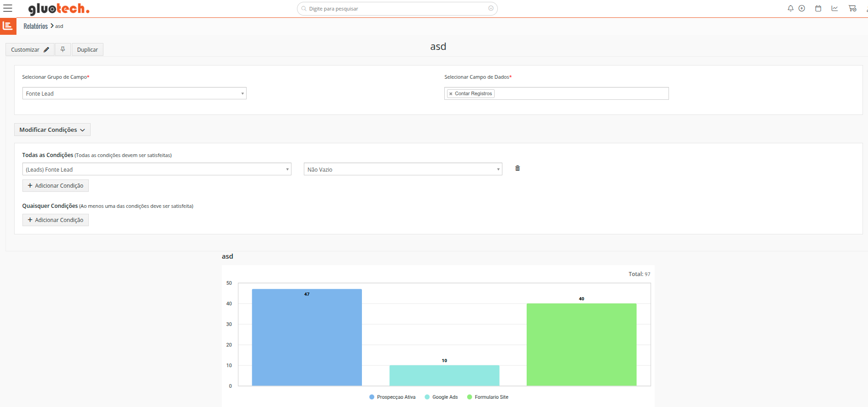Collapse the Modificar Condições section
The height and width of the screenshot is (407, 868).
[x=52, y=130]
